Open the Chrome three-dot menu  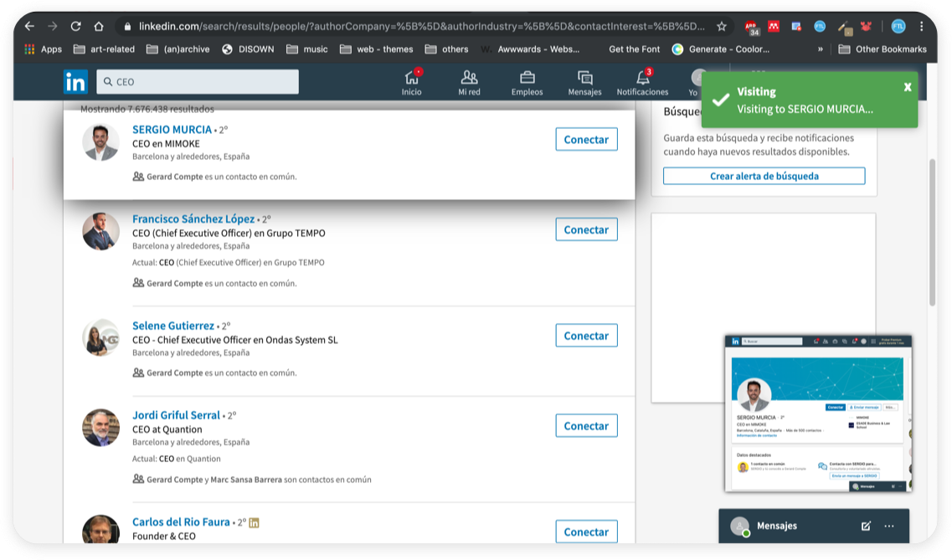pyautogui.click(x=921, y=26)
